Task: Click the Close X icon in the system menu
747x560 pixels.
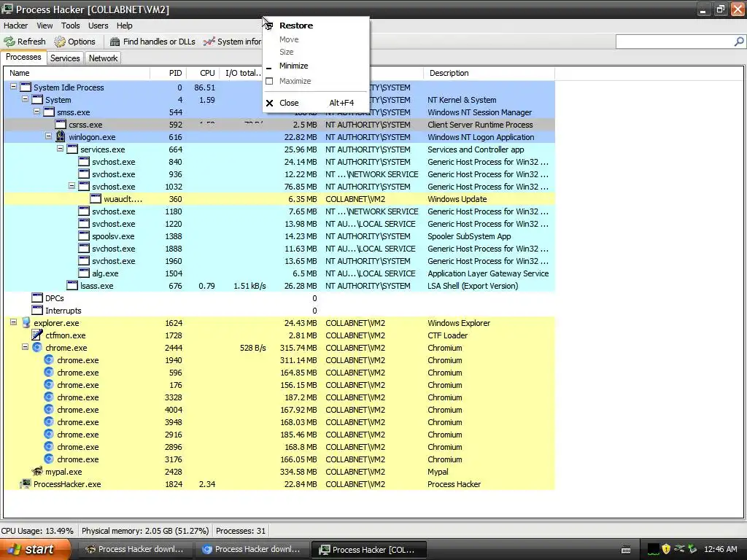Action: click(x=270, y=103)
